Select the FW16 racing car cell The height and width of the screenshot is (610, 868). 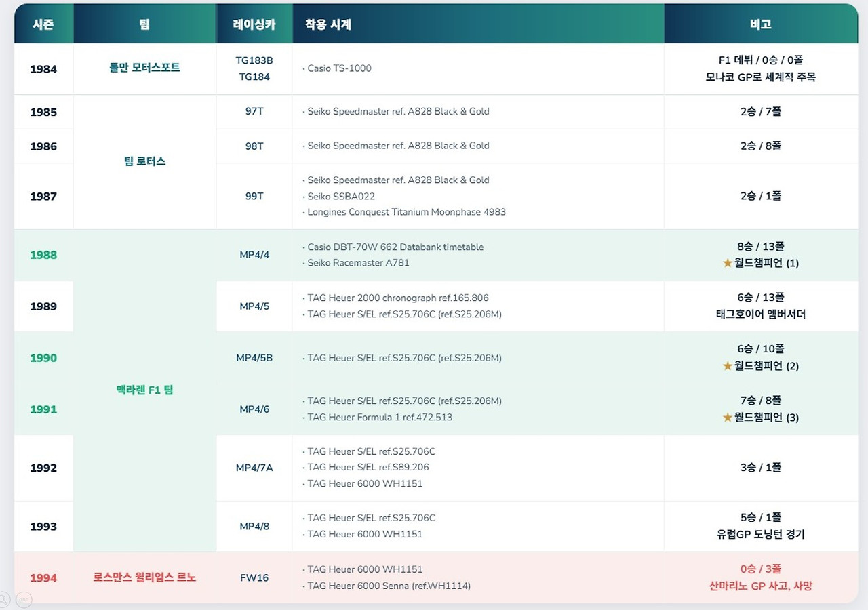[x=254, y=578]
